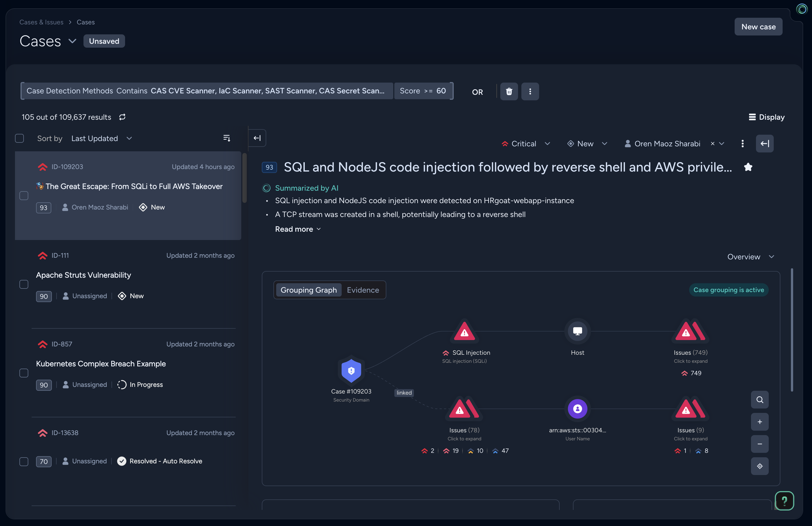Open the Critical severity dropdown

pos(526,144)
